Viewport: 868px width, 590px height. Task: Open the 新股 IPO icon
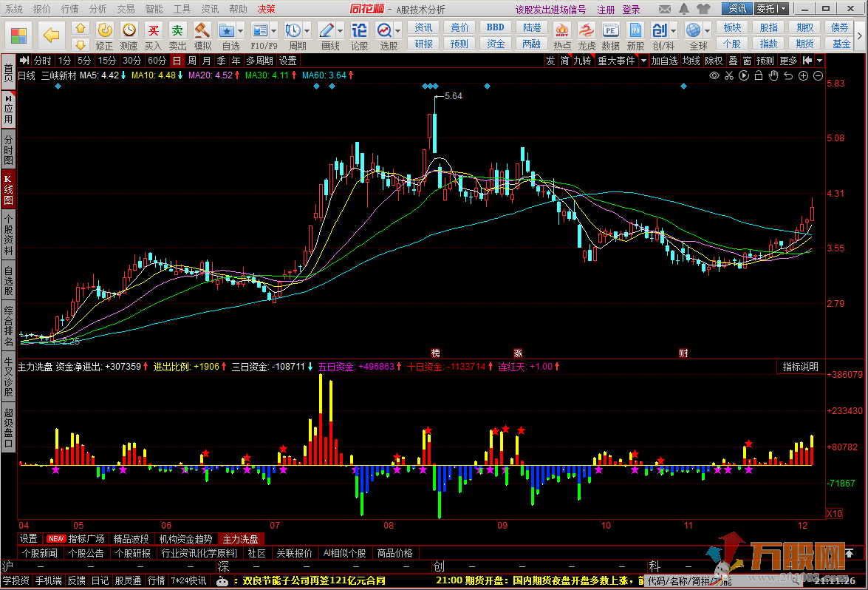[x=635, y=30]
